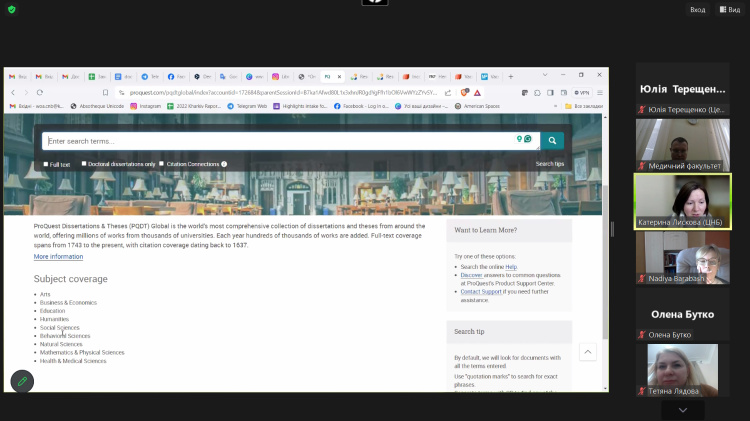Click the browser page vertical scrollbar

tap(605, 262)
